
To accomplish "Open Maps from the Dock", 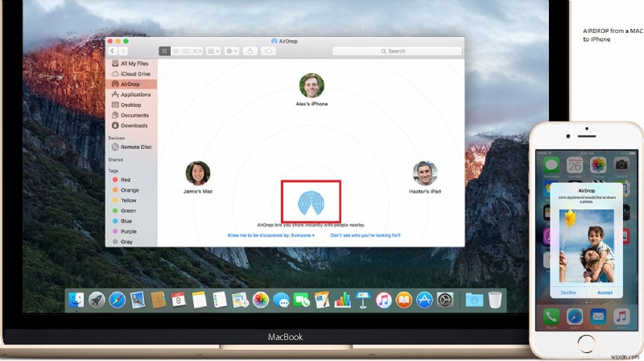I will point(240,300).
